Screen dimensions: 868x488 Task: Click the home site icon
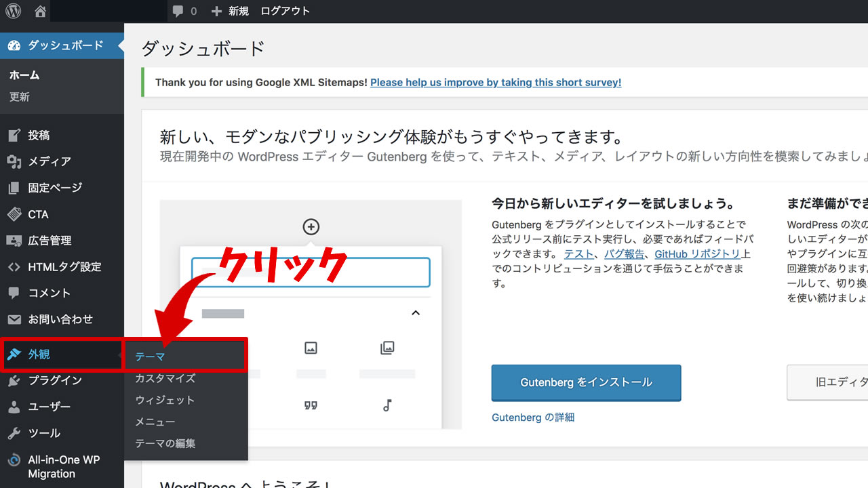click(40, 12)
